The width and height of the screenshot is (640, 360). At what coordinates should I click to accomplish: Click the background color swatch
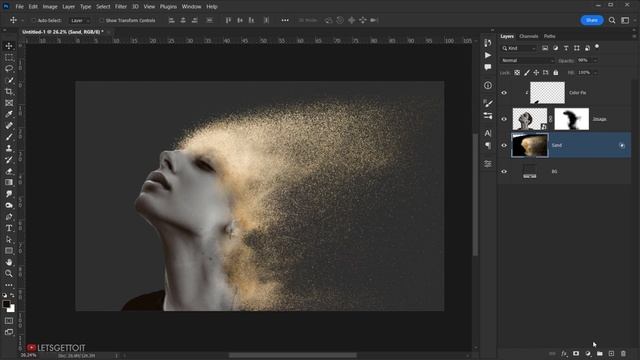pyautogui.click(x=11, y=309)
